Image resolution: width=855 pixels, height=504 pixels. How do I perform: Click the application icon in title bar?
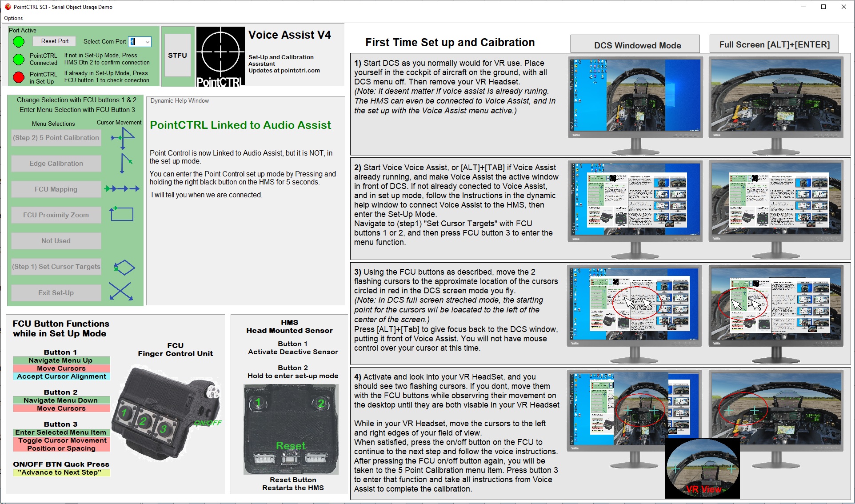point(8,7)
